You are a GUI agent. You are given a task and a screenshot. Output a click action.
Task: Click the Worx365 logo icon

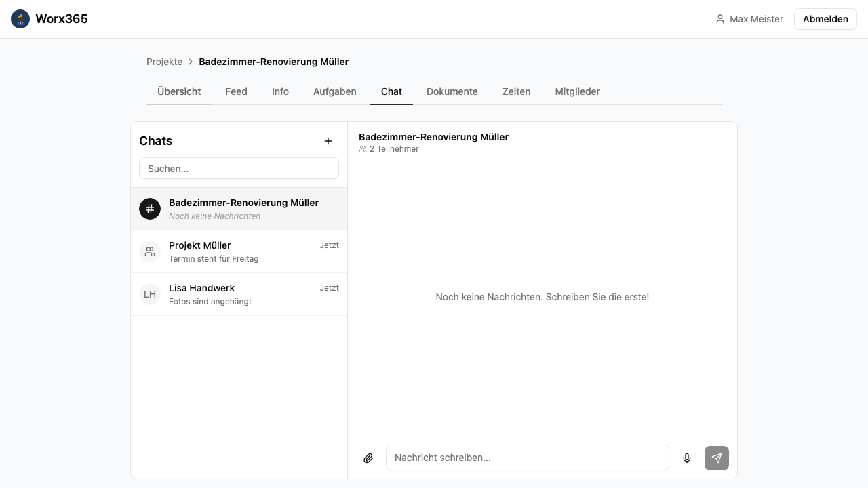click(20, 19)
